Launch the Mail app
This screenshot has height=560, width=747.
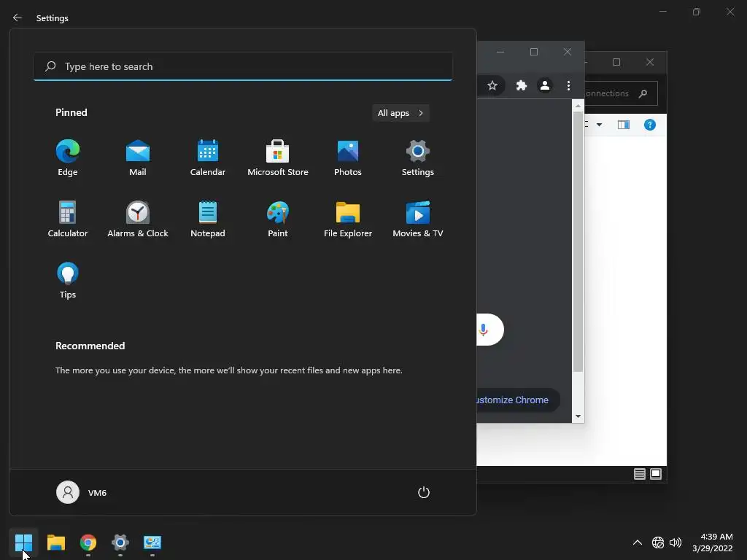pyautogui.click(x=138, y=158)
